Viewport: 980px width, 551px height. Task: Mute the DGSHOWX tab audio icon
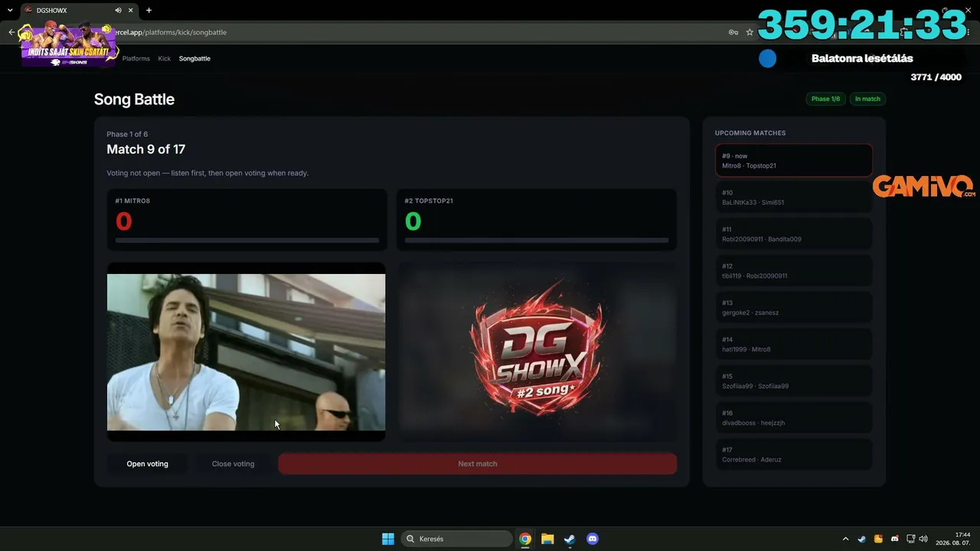tap(118, 10)
